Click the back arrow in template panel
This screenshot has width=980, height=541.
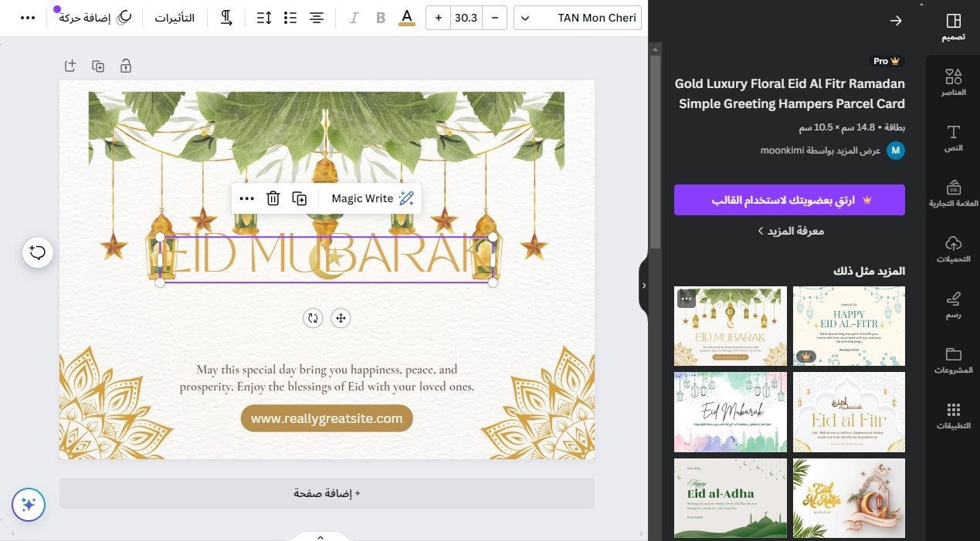[x=896, y=21]
